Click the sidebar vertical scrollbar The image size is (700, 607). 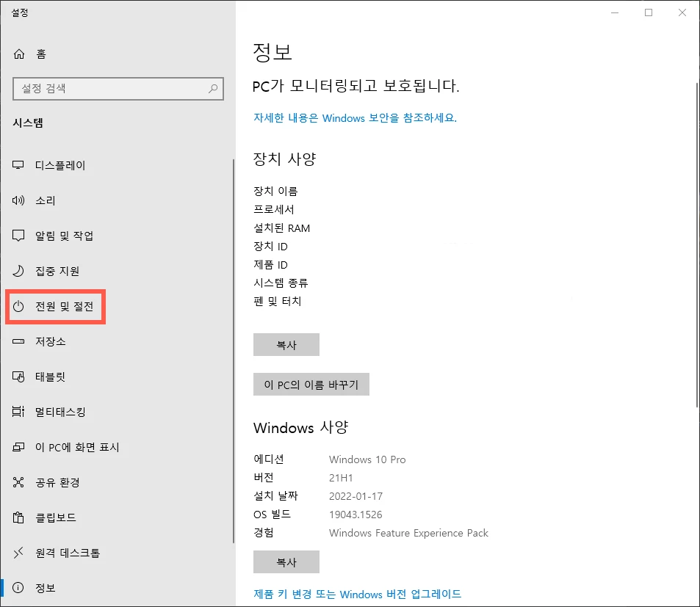pos(233,351)
